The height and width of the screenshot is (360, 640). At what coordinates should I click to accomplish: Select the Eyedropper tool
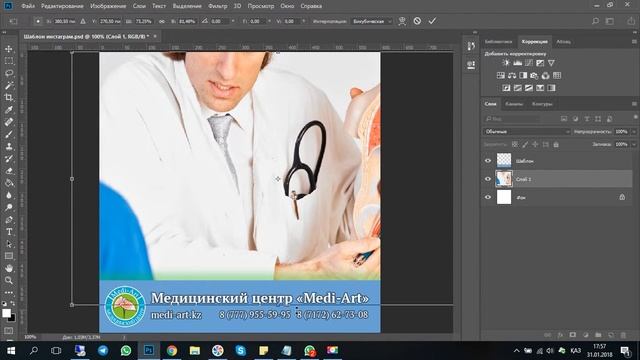pyautogui.click(x=9, y=110)
